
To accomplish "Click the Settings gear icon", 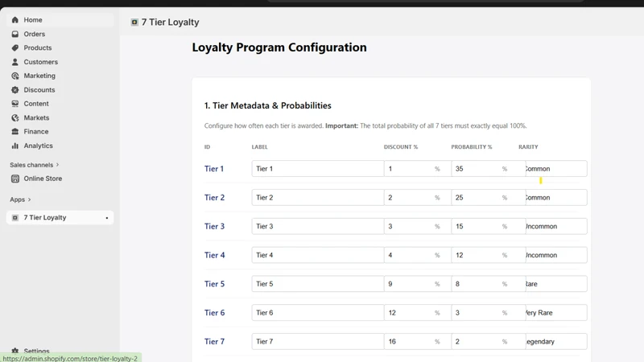I will click(15, 351).
